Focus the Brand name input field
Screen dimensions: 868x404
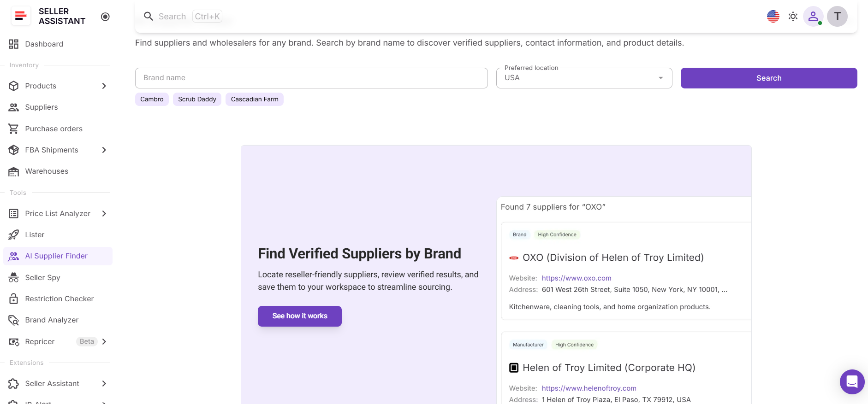pyautogui.click(x=311, y=78)
